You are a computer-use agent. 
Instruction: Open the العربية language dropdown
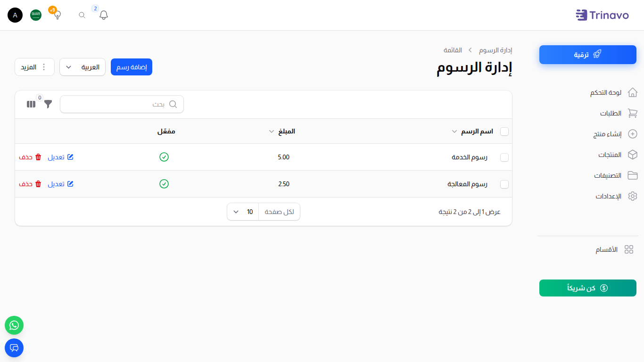(83, 67)
